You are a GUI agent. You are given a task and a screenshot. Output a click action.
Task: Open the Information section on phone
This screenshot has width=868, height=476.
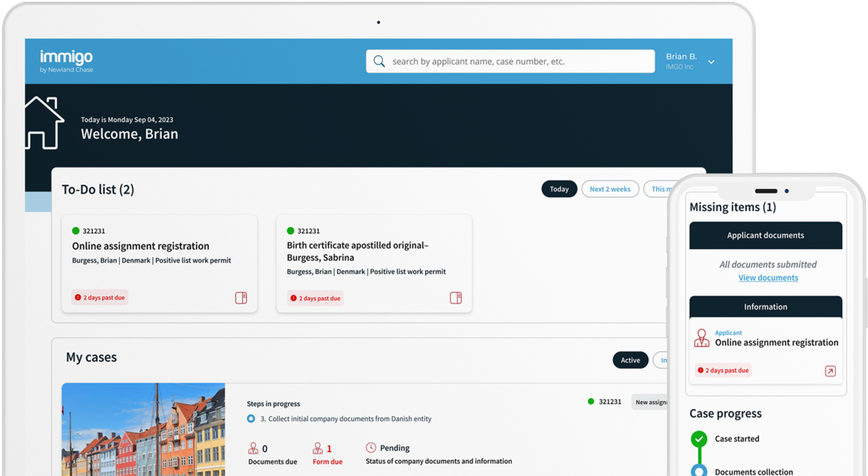[766, 307]
